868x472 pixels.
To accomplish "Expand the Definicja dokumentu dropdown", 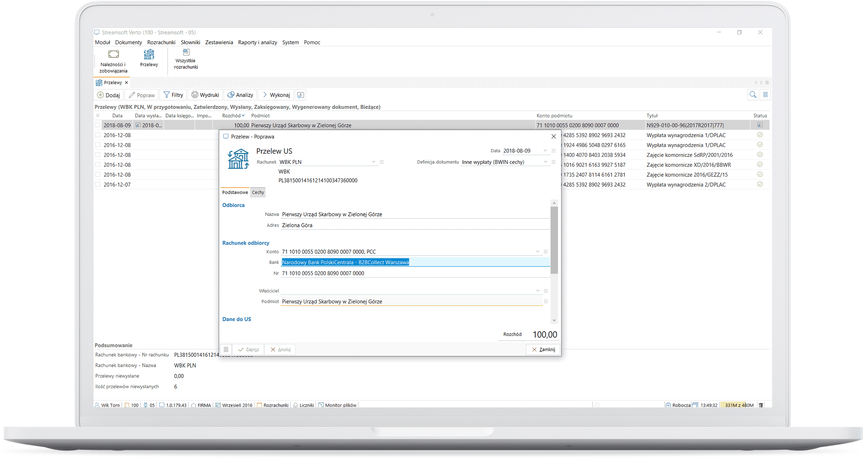I will tap(545, 162).
